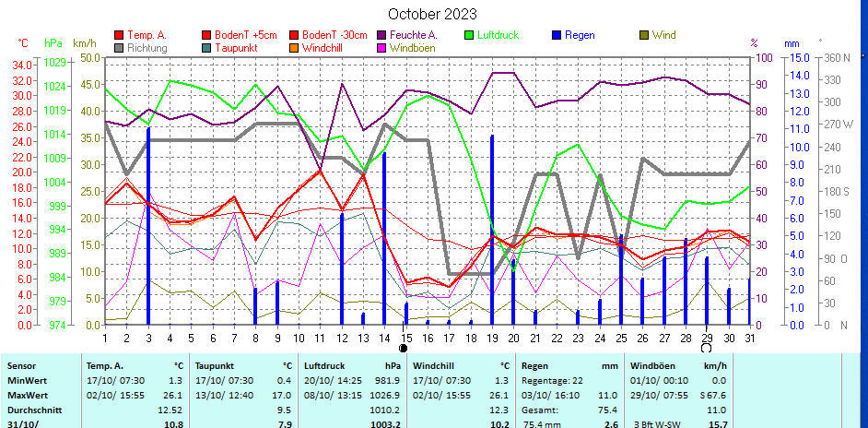Click the Feuchte A. legend label
Viewport: 868px width, 428px height.
point(414,35)
